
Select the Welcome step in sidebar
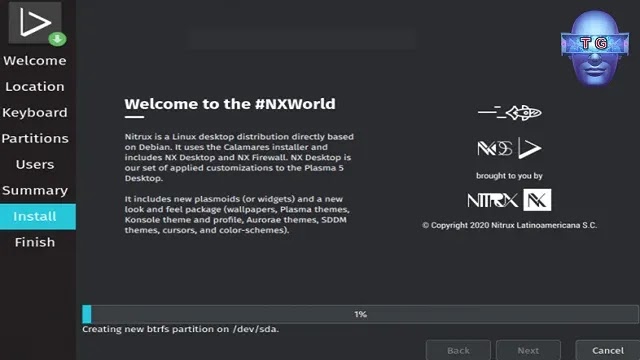(x=35, y=61)
